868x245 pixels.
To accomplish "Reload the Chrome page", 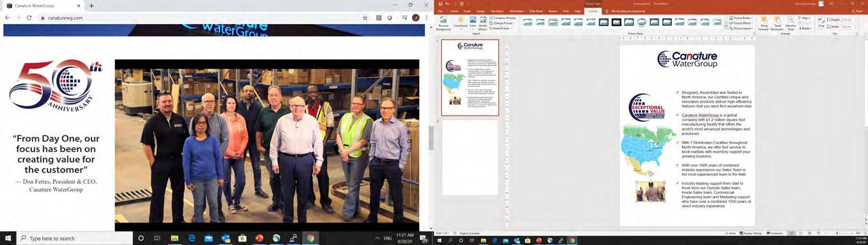I will pos(29,18).
